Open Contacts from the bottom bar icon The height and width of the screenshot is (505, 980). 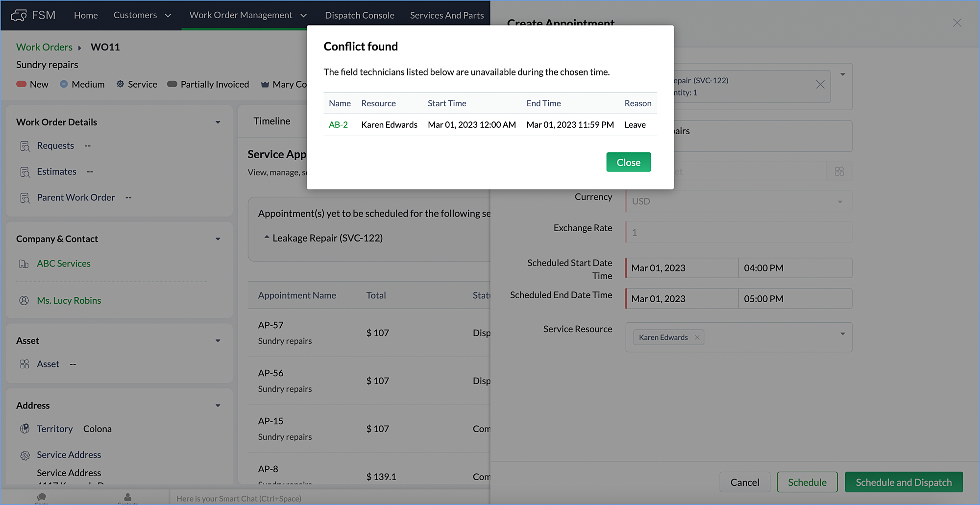(x=128, y=497)
